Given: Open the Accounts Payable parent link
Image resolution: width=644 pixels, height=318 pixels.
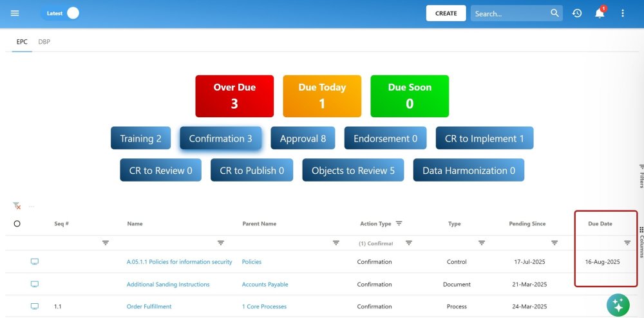Looking at the screenshot, I should click(x=265, y=285).
